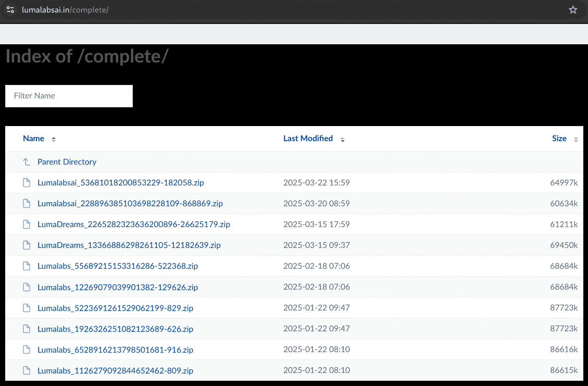
Task: Click file icon for the 829.zip row
Action: (27, 308)
